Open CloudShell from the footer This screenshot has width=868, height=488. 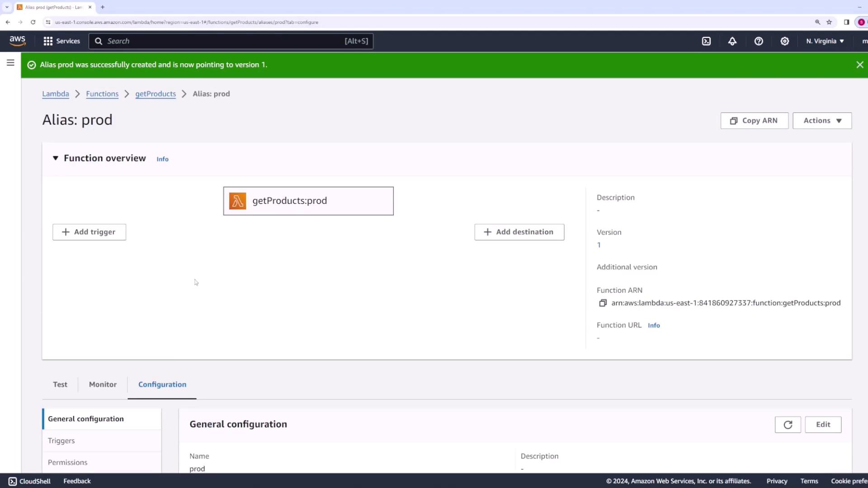click(x=29, y=481)
